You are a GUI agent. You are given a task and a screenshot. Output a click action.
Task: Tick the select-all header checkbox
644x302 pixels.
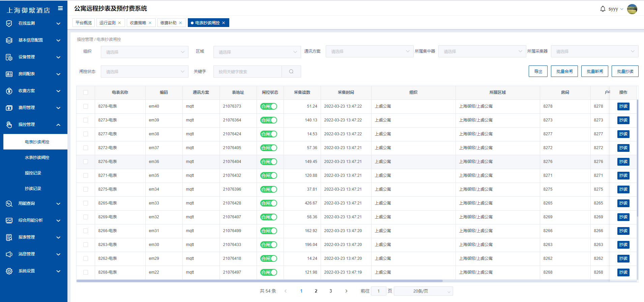[x=86, y=92]
